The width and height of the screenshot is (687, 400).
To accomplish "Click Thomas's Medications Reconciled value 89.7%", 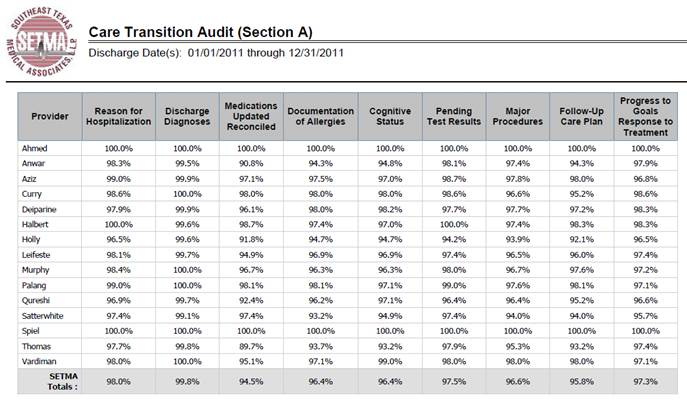I will 251,347.
